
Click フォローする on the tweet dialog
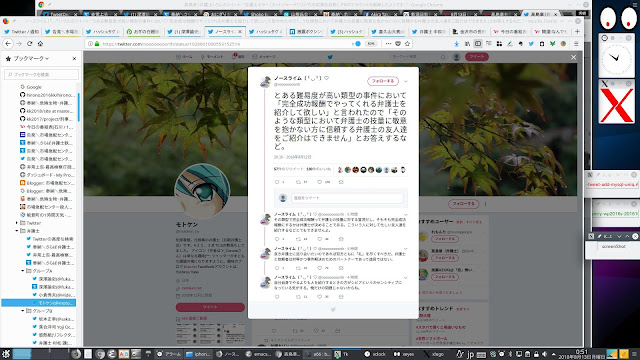pos(383,81)
